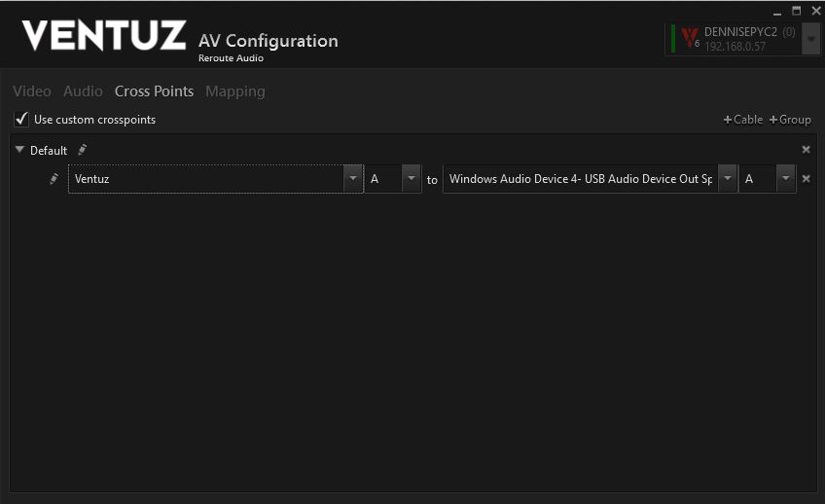Add a new group with +Group
Screen dimensions: 825x504
coord(789,120)
